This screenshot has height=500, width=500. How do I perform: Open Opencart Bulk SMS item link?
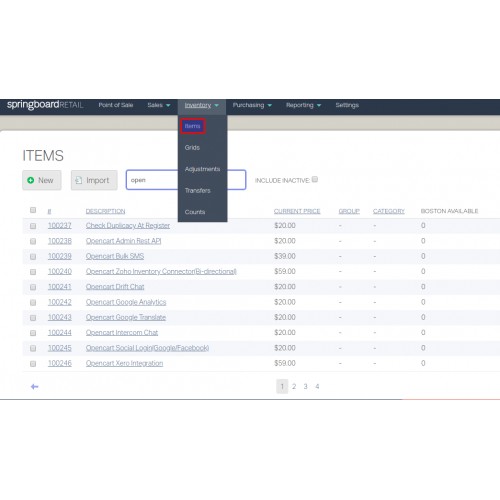point(115,256)
